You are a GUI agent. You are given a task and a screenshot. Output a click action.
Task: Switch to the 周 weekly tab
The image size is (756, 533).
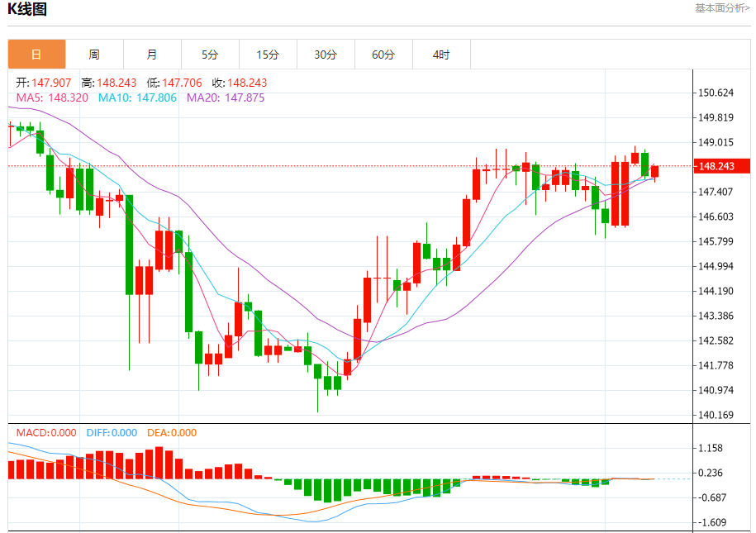94,55
